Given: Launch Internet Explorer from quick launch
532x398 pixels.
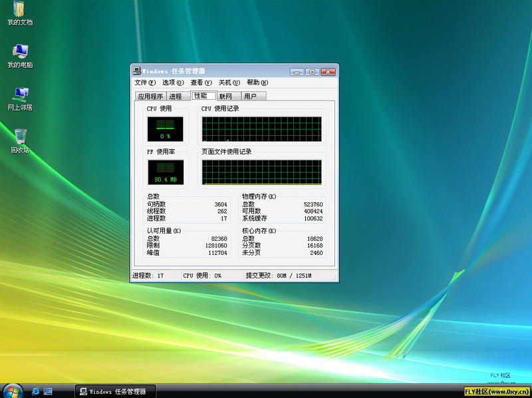Looking at the screenshot, I should (37, 391).
